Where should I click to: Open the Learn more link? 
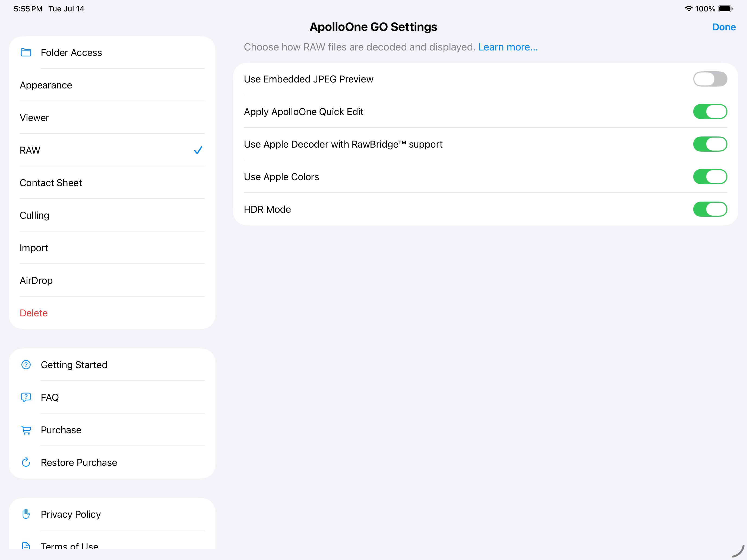click(508, 47)
